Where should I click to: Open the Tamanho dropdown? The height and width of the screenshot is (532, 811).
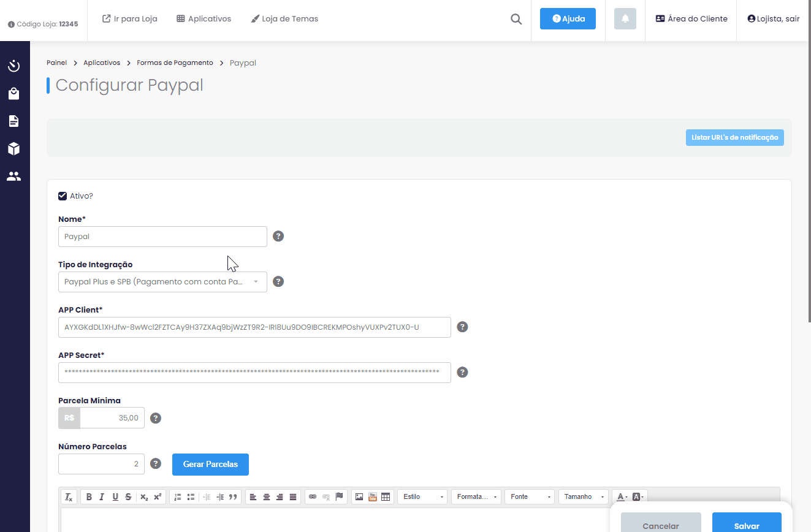pyautogui.click(x=584, y=496)
